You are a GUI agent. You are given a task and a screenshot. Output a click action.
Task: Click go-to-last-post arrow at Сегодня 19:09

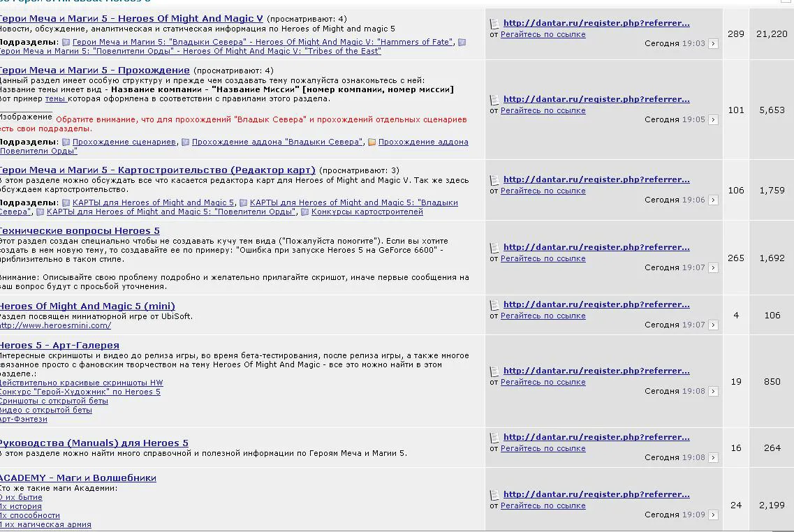[x=713, y=515]
